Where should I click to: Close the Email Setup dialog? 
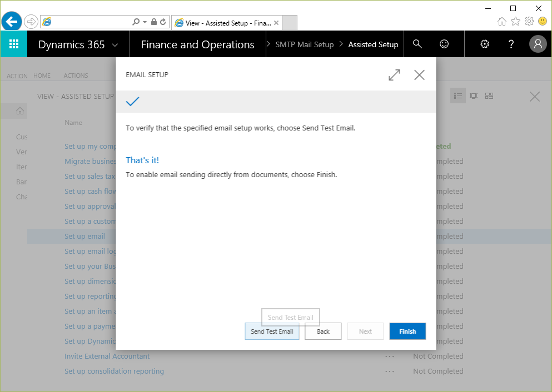[419, 75]
